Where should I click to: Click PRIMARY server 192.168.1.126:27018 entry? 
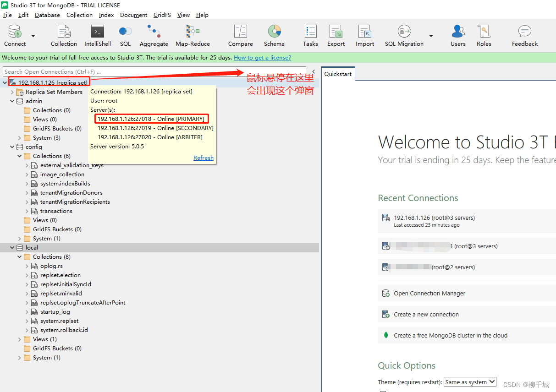(151, 119)
